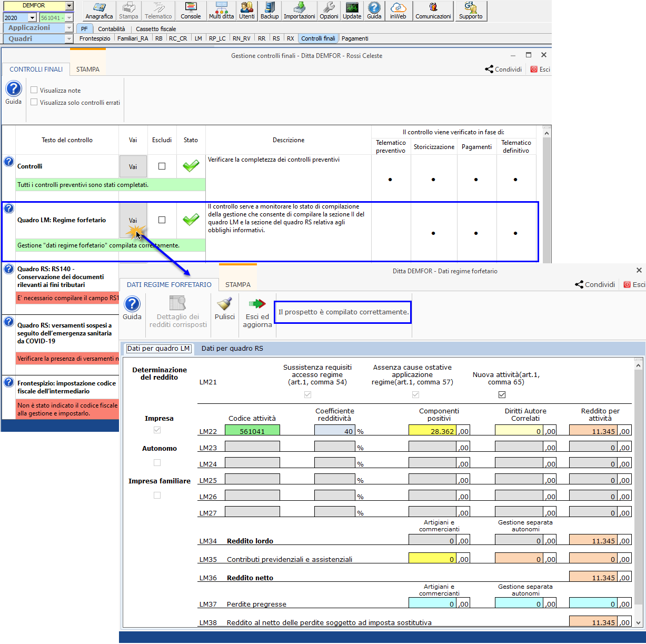Toggle Nuova attività checkbox in LM21
646x644 pixels.
tap(502, 394)
